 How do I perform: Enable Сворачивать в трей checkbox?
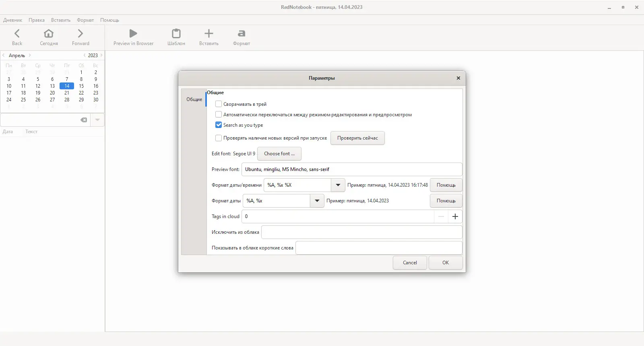219,104
